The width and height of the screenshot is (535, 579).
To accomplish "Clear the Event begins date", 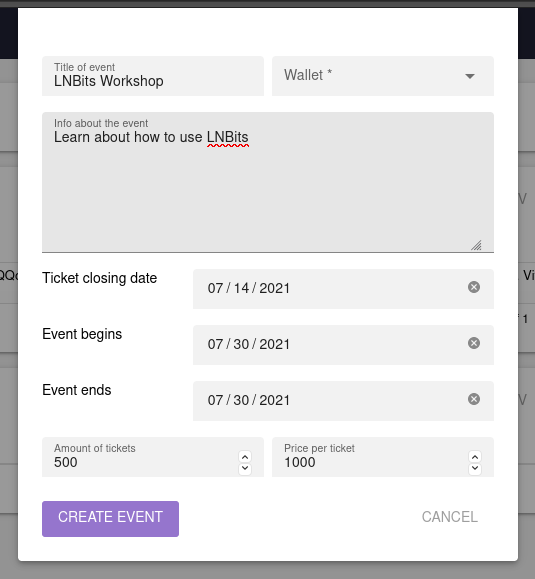I will (474, 343).
